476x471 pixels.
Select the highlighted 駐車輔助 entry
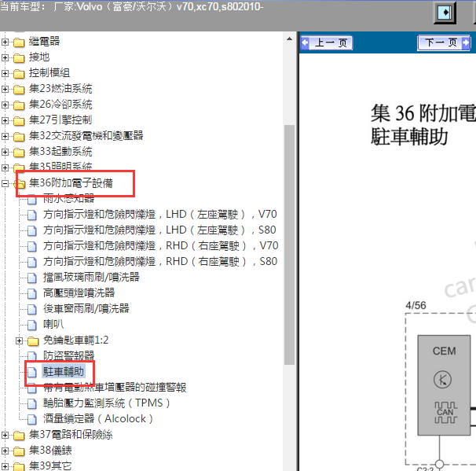point(64,372)
